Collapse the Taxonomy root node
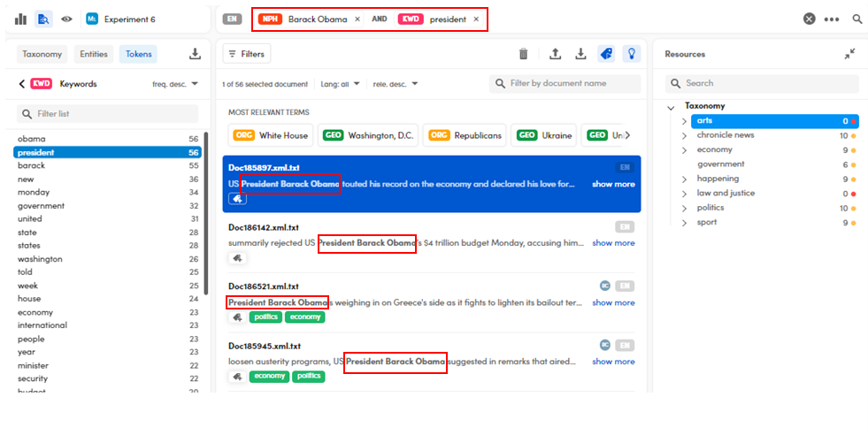This screenshot has width=868, height=435. pyautogui.click(x=671, y=108)
